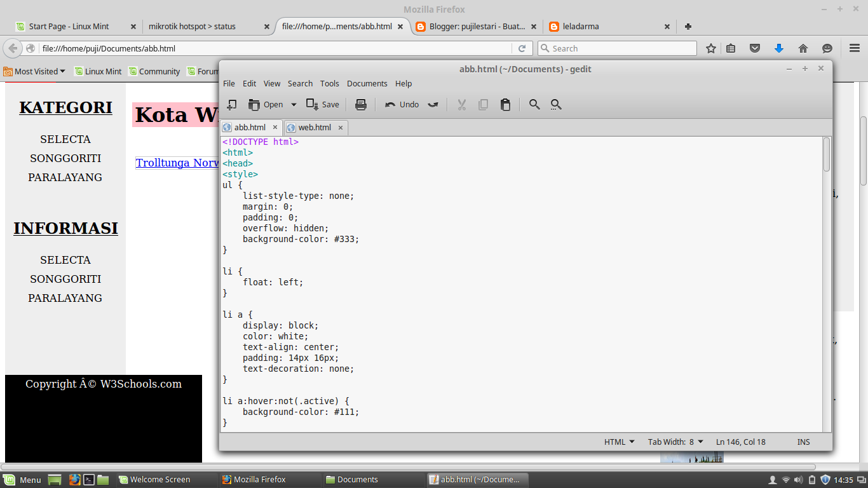This screenshot has width=868, height=488.
Task: Open gedit Search menu
Action: pyautogui.click(x=300, y=83)
